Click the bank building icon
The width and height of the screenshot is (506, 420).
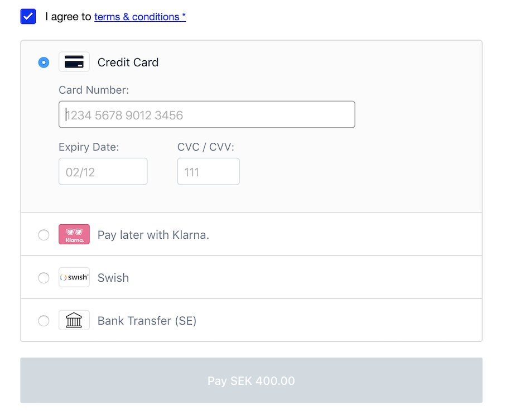(74, 320)
